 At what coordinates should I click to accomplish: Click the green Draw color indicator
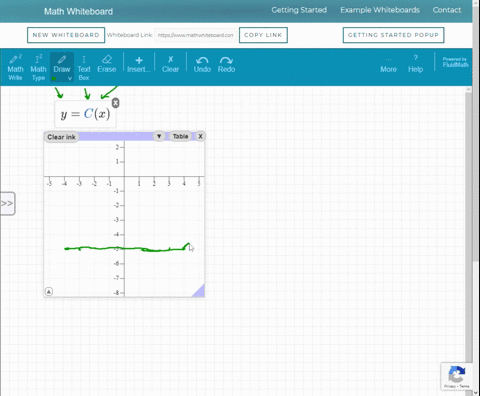coord(54,79)
